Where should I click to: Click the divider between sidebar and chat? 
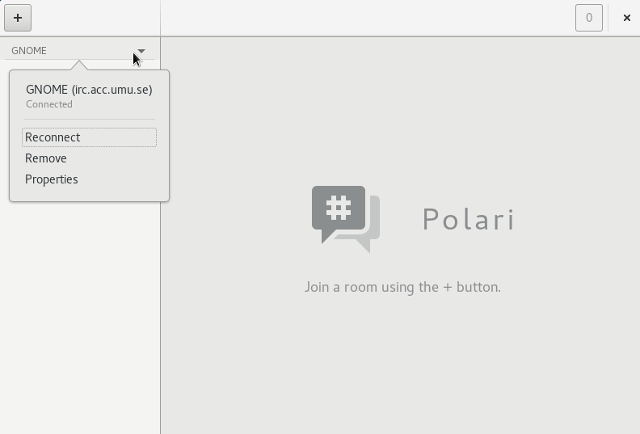(160, 235)
